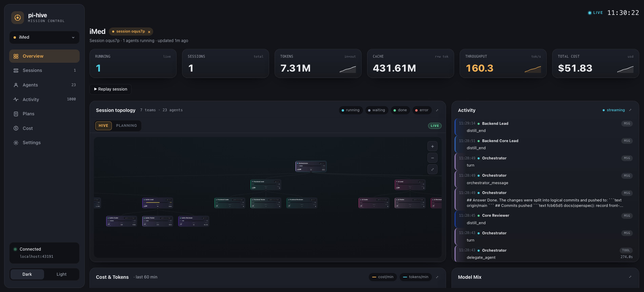Switch to the HIVE tab

(103, 126)
